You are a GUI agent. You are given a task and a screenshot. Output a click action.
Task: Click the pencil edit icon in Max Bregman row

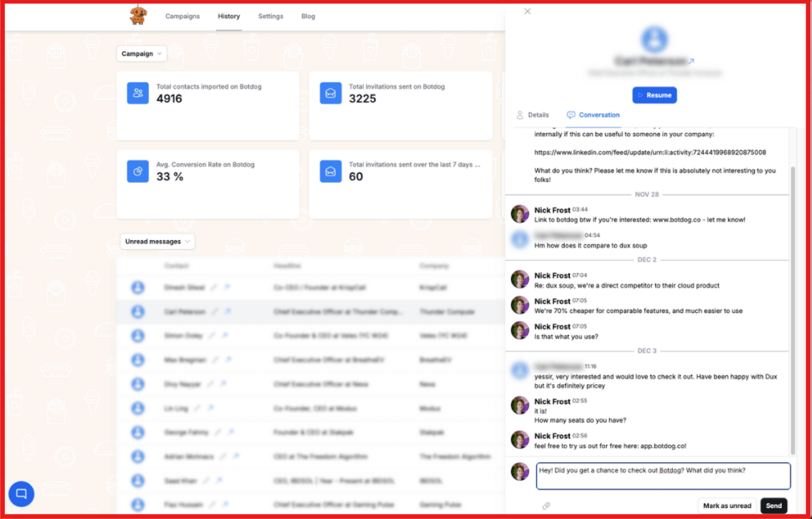[x=215, y=360]
